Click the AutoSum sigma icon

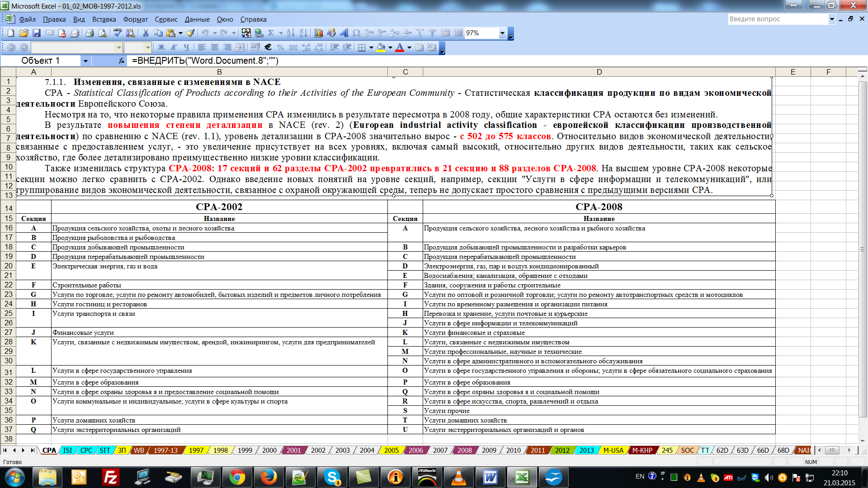(x=271, y=33)
